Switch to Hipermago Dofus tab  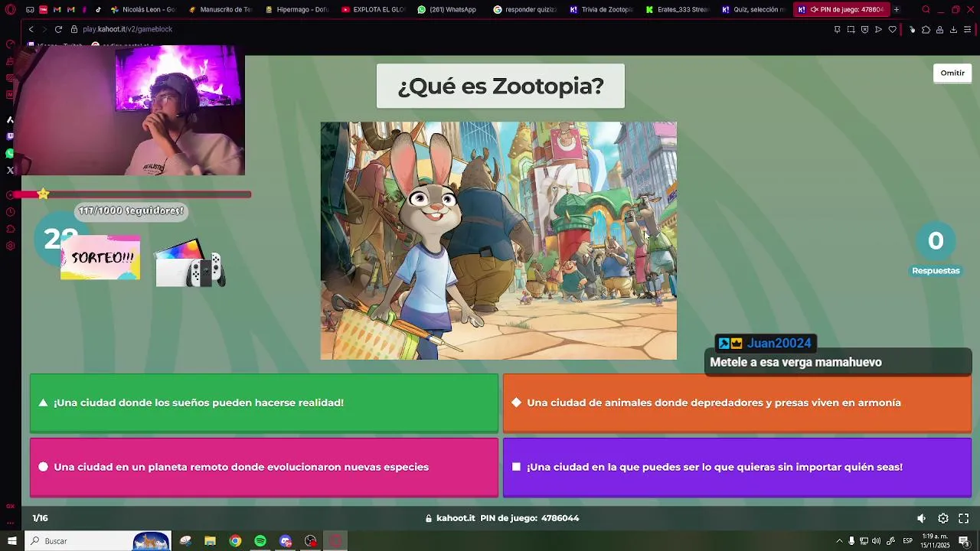tap(297, 10)
